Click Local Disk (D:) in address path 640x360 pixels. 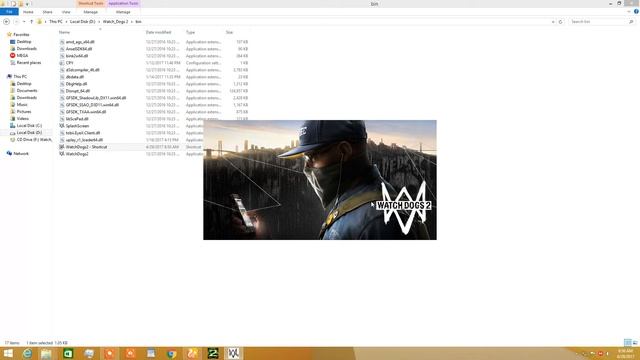[x=82, y=22]
